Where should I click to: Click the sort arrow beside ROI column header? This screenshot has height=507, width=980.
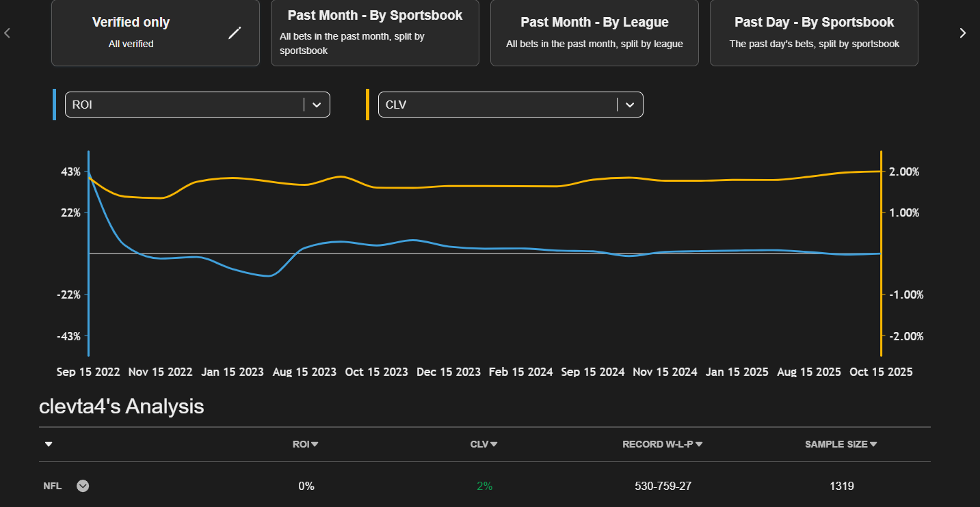point(315,444)
